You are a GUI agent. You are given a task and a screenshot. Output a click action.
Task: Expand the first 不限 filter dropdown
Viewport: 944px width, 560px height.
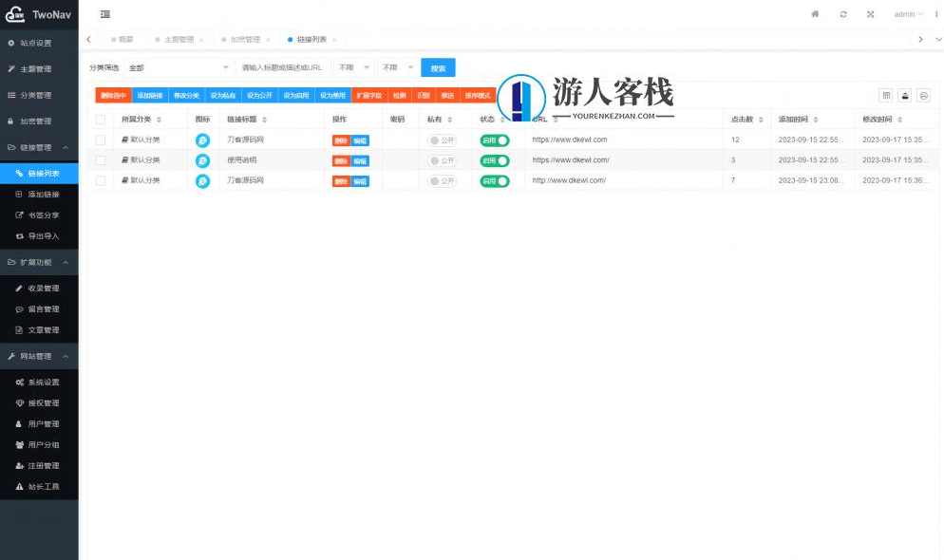[355, 67]
